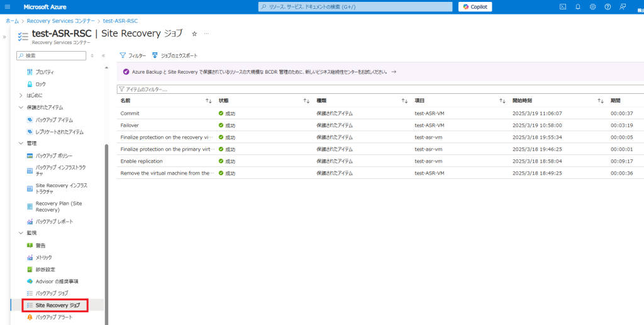The image size is (644, 325).
Task: Click the item filter input field
Action: [x=377, y=89]
